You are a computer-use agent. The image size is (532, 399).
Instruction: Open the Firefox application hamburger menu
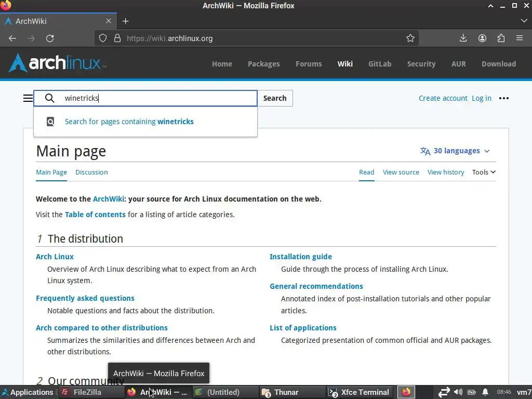pos(520,38)
